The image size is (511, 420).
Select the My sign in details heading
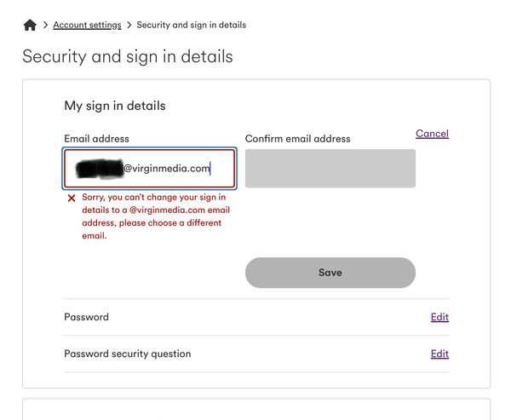click(115, 106)
